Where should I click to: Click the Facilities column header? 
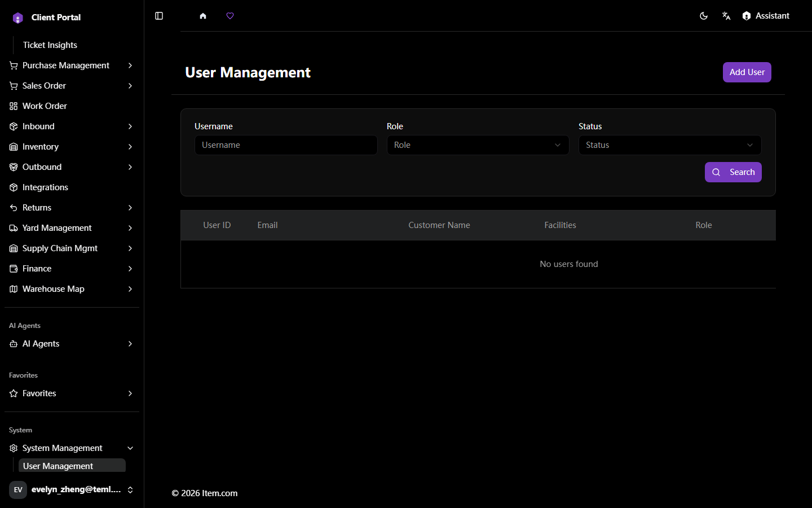click(560, 225)
